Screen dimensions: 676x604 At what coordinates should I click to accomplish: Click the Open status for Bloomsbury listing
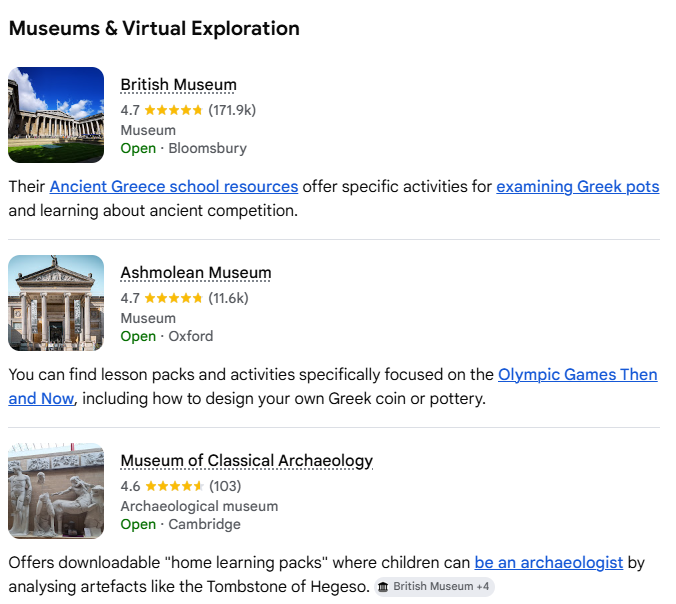(x=138, y=148)
